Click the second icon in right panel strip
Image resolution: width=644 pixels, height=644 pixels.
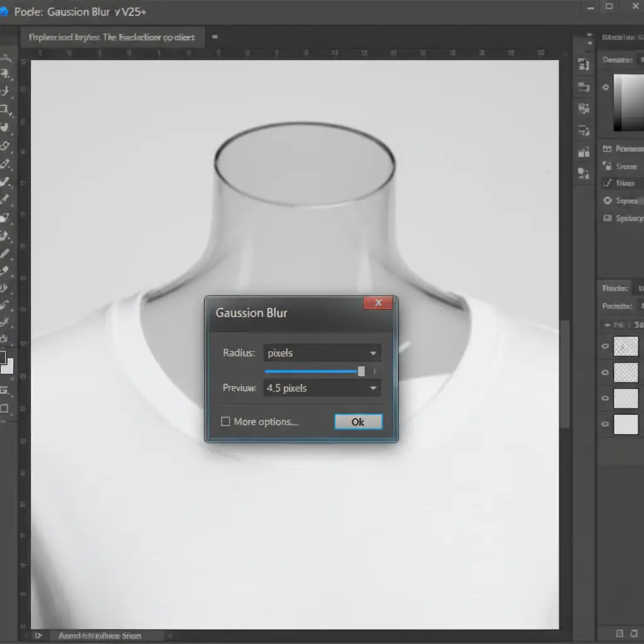coord(584,87)
